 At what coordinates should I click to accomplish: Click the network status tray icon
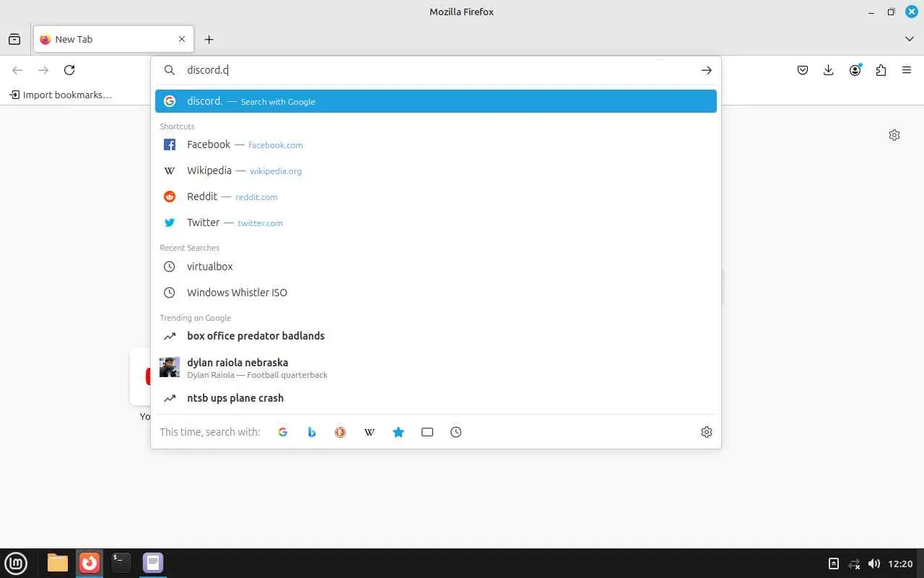[x=854, y=564]
